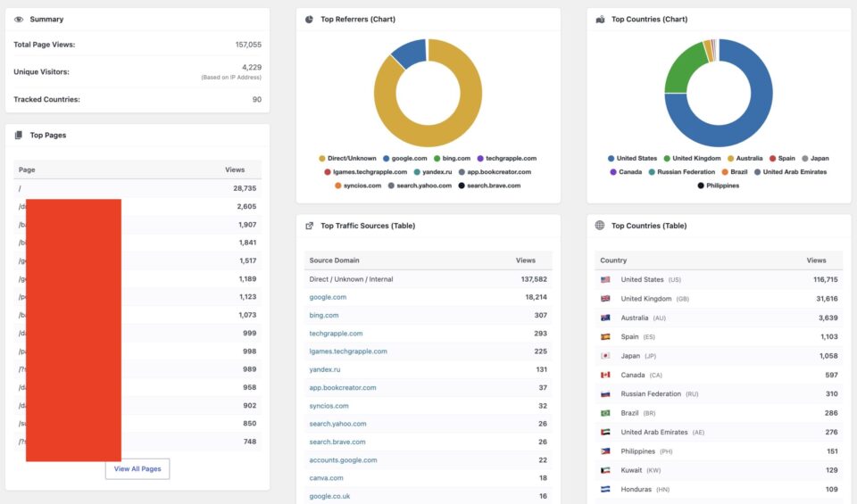This screenshot has height=504, width=857.
Task: Toggle bing.com legend in referrers chart
Action: coord(452,159)
